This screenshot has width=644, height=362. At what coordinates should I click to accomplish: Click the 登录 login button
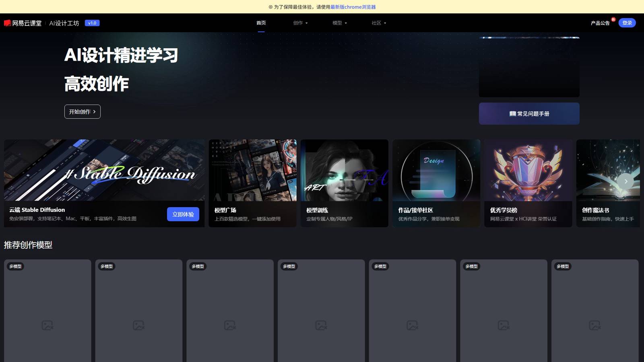627,23
